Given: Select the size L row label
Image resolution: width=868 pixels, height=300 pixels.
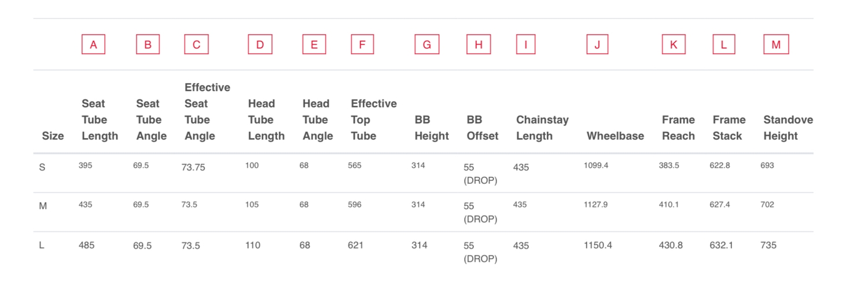Looking at the screenshot, I should [41, 245].
